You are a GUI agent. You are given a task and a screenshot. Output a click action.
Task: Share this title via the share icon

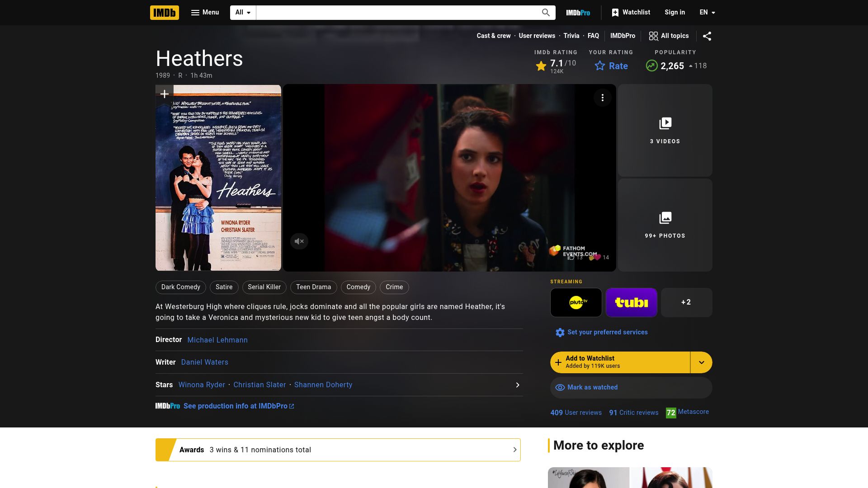coord(707,36)
